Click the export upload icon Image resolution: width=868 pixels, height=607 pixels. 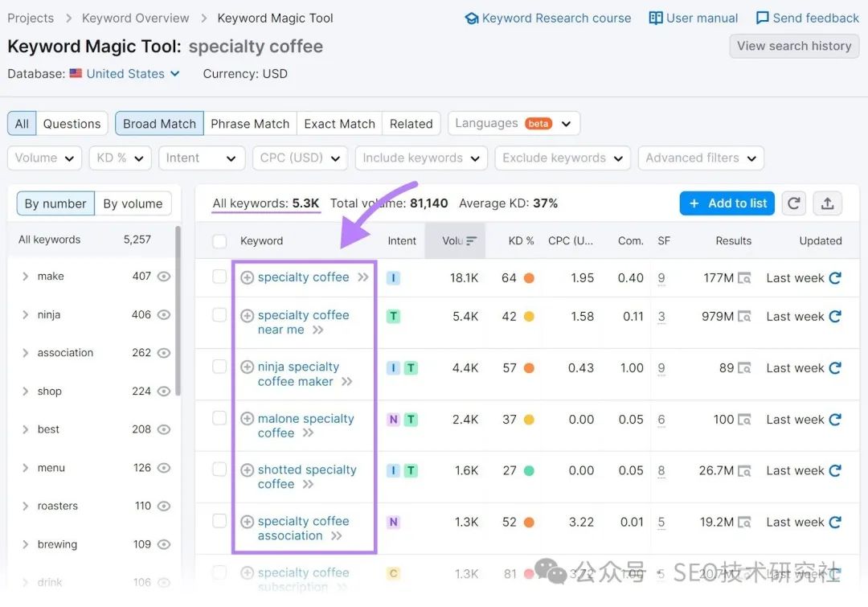(827, 203)
